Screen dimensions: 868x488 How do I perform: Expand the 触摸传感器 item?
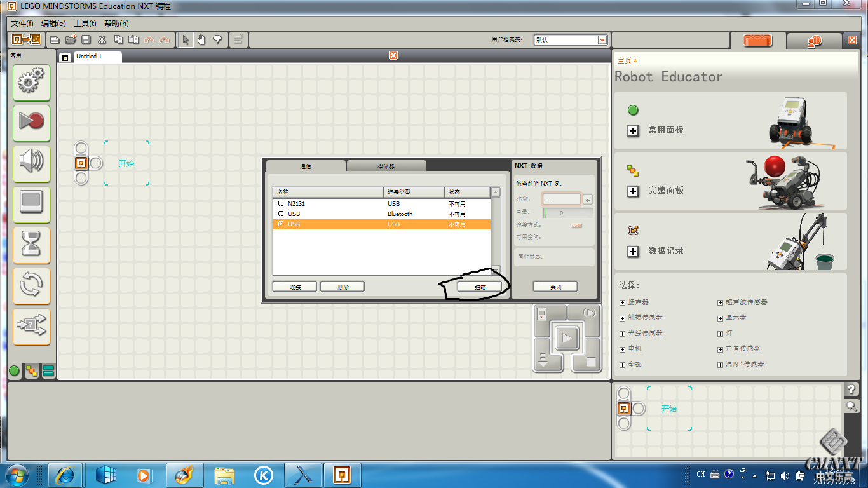pos(622,318)
